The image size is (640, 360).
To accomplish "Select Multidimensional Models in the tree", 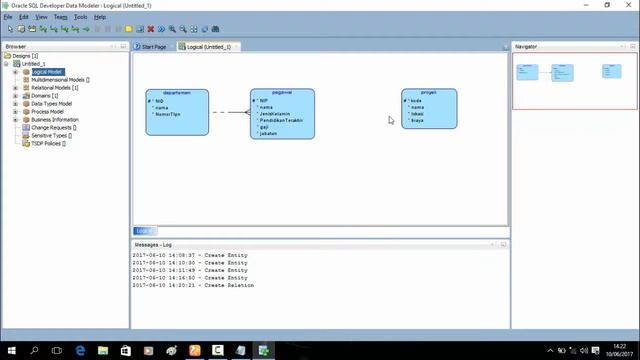I will [x=60, y=80].
